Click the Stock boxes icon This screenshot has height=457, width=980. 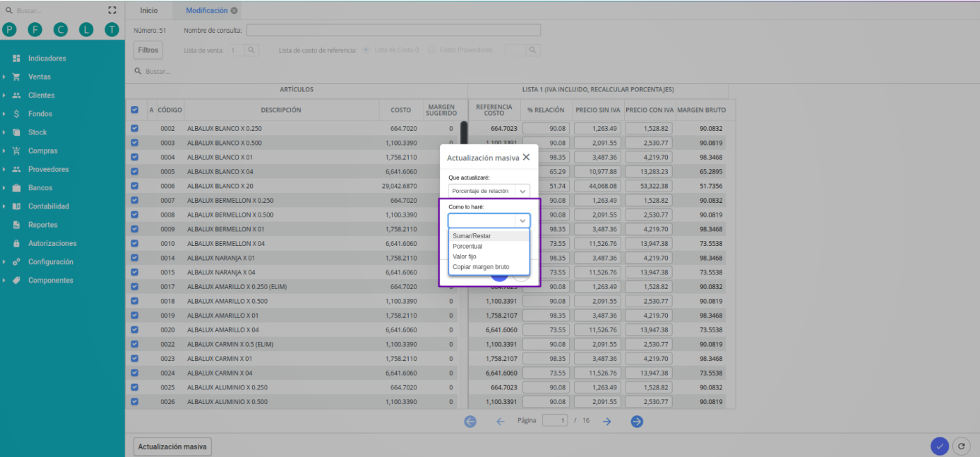(x=17, y=132)
